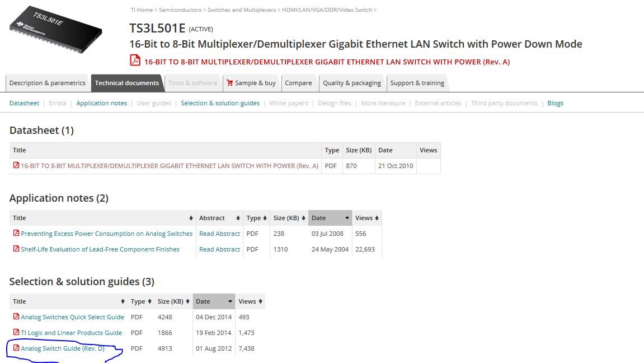Image resolution: width=644 pixels, height=363 pixels.
Task: Click greyed More literature sub-navigation item
Action: 383,103
